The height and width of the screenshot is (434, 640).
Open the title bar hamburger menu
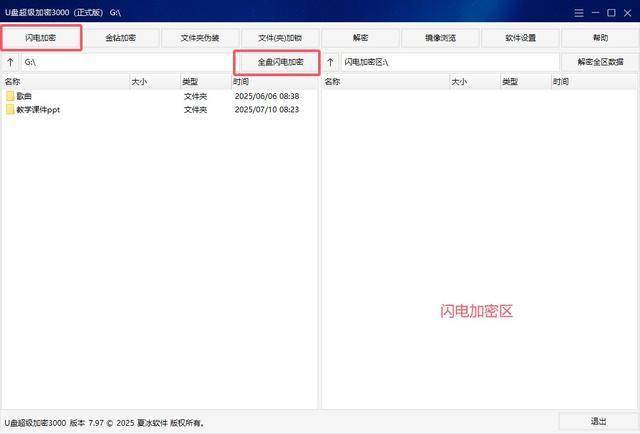(579, 13)
